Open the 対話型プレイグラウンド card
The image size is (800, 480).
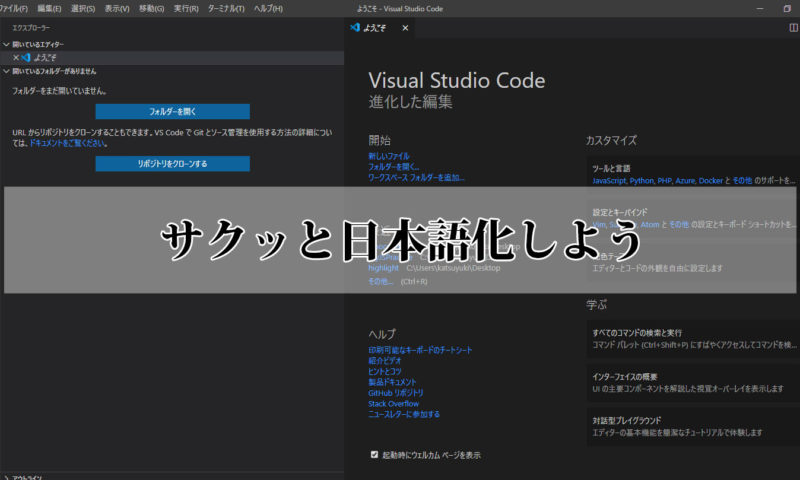[693, 426]
